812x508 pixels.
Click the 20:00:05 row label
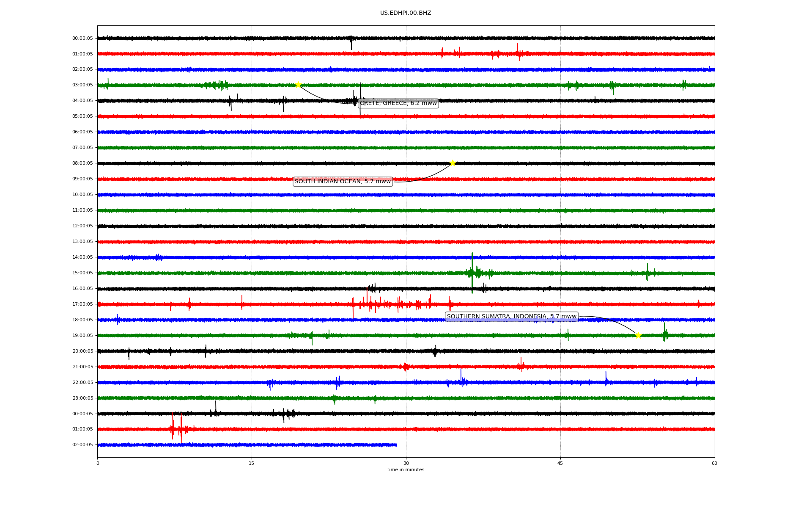(82, 351)
